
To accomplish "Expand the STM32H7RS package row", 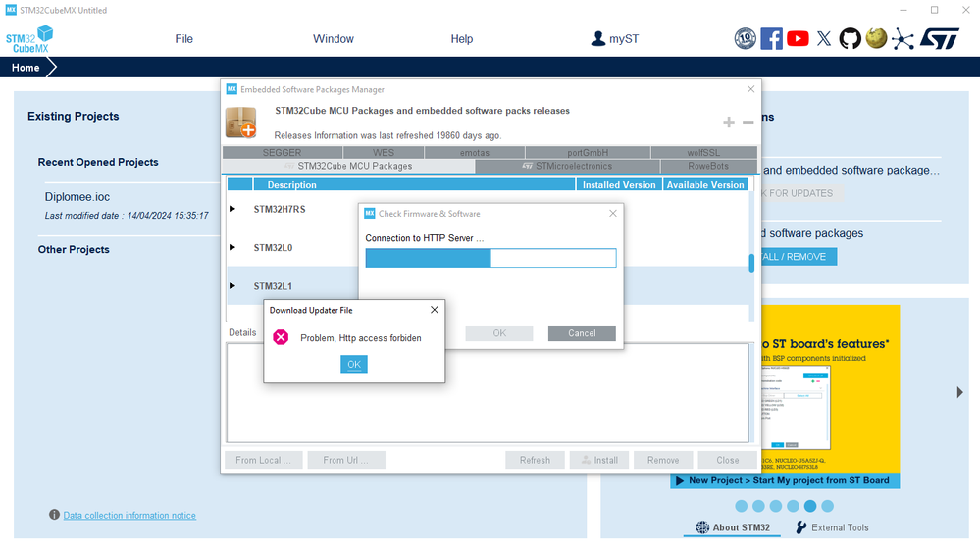I will (x=232, y=209).
